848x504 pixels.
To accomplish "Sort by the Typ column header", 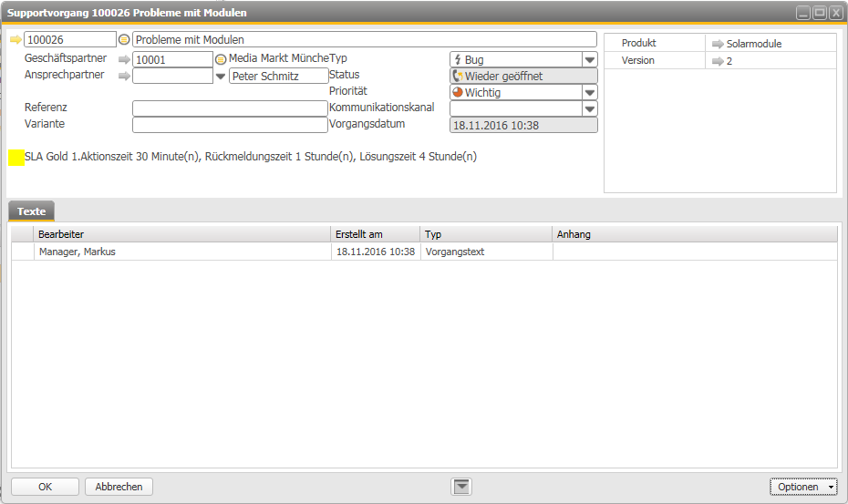I will 486,234.
